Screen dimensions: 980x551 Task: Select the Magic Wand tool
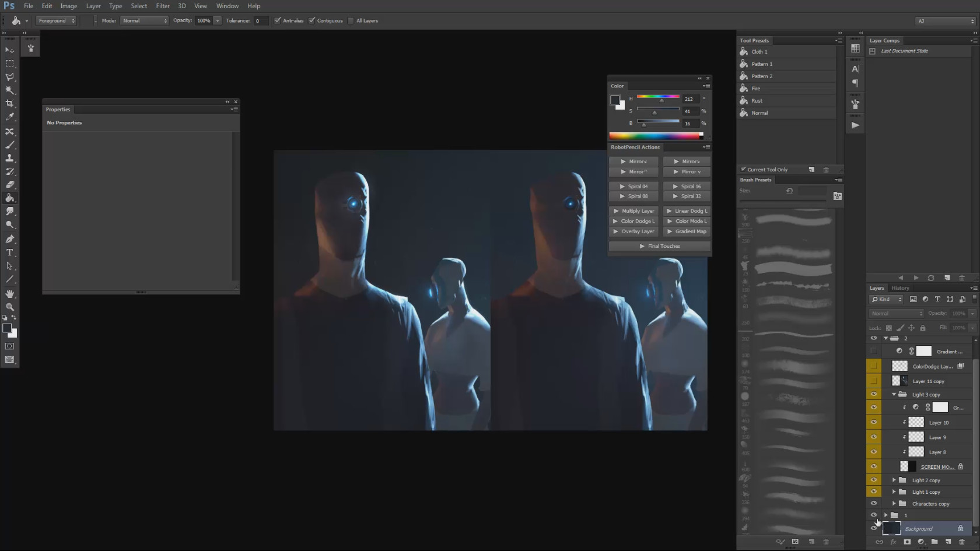point(10,90)
